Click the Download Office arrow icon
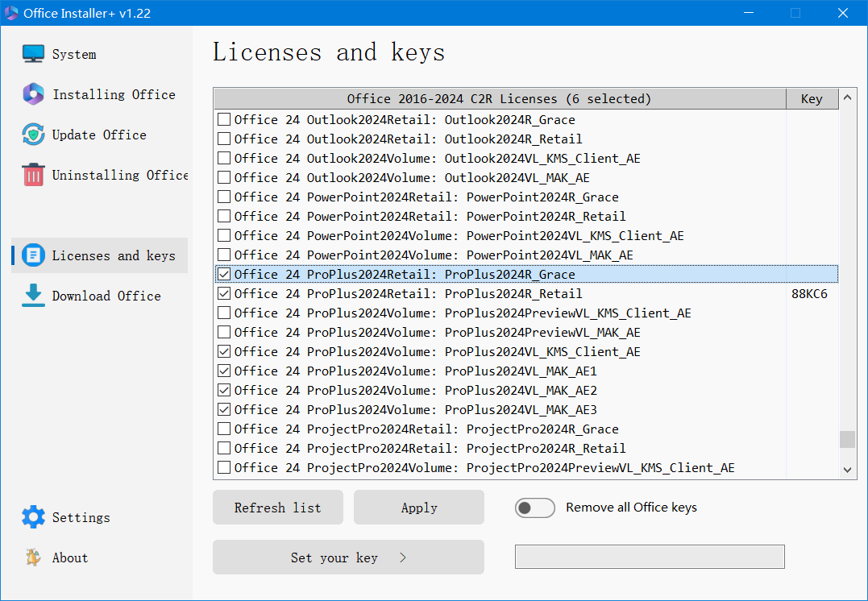 click(33, 296)
